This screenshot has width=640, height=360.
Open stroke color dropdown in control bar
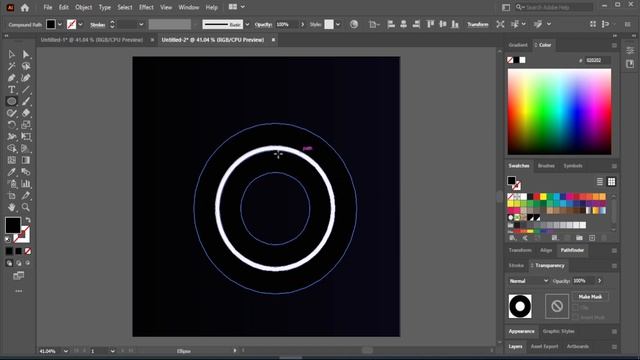tap(80, 24)
